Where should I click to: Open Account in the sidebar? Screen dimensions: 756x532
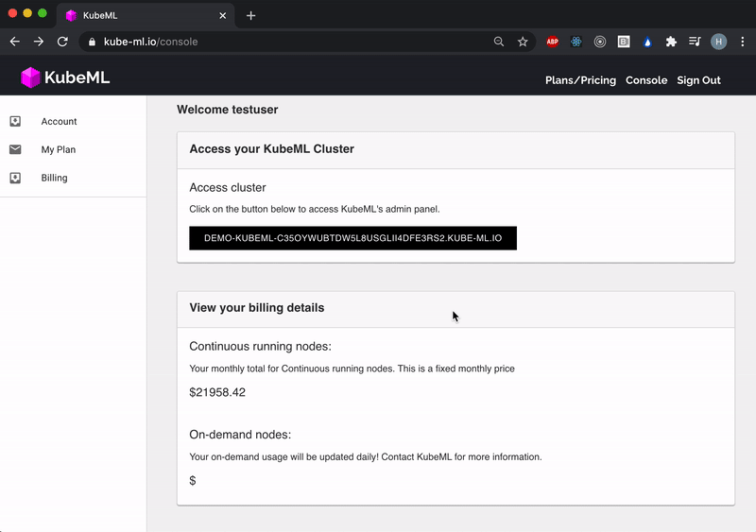point(74,121)
